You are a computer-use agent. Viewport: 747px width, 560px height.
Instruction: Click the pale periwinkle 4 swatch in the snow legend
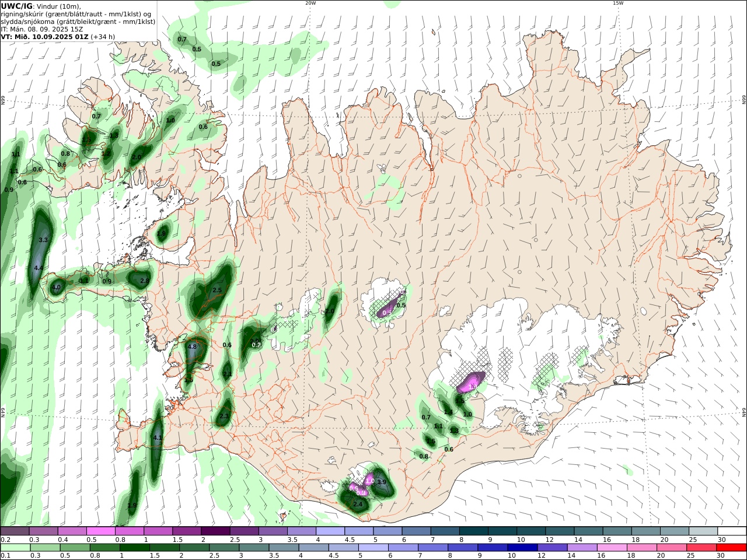330,531
